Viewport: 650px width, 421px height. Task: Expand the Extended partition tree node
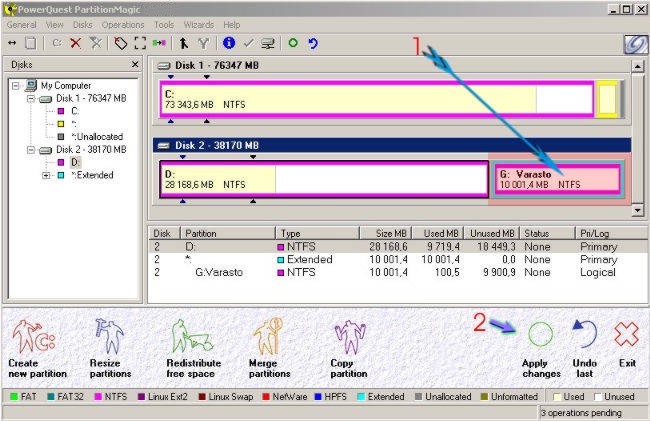tap(46, 175)
